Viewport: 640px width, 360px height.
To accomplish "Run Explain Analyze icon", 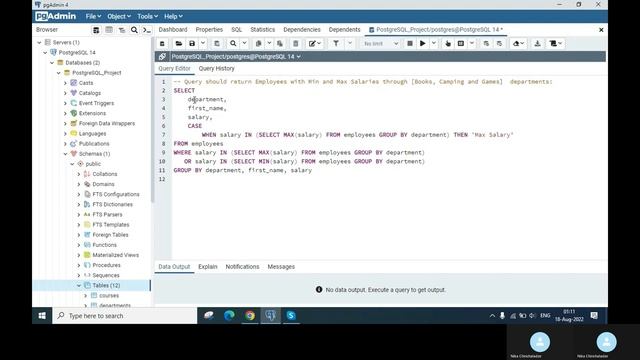I will click(461, 43).
